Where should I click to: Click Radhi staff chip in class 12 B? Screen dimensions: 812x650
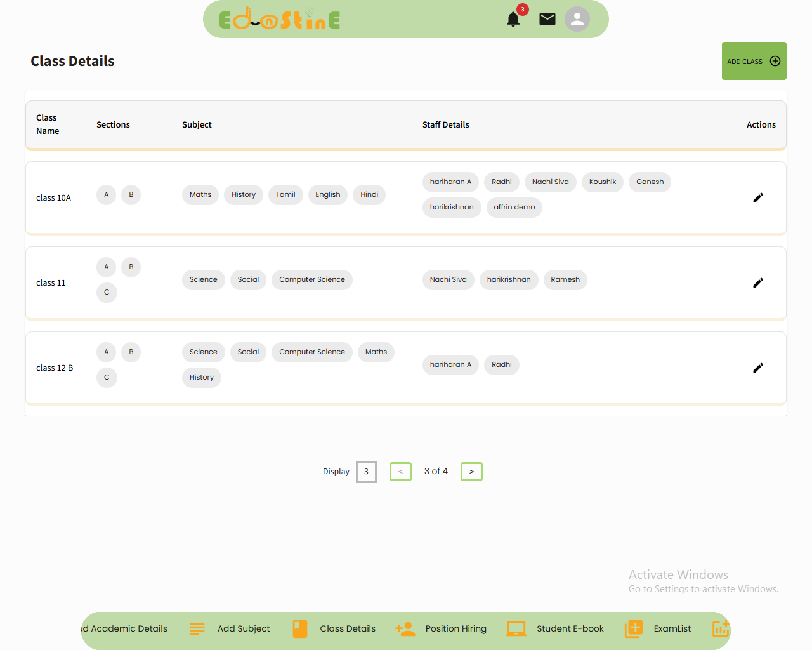coord(502,365)
